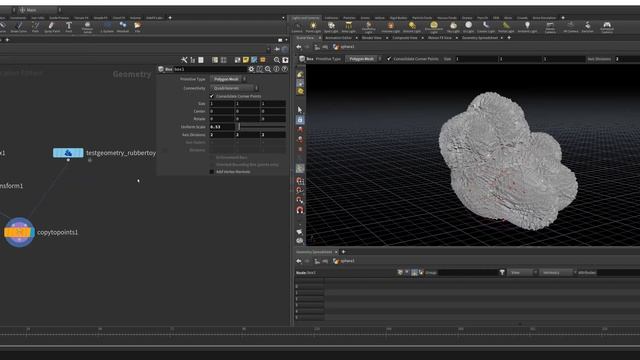Open parameter pane info icon
Viewport: 640px width, 360px height.
(276, 69)
